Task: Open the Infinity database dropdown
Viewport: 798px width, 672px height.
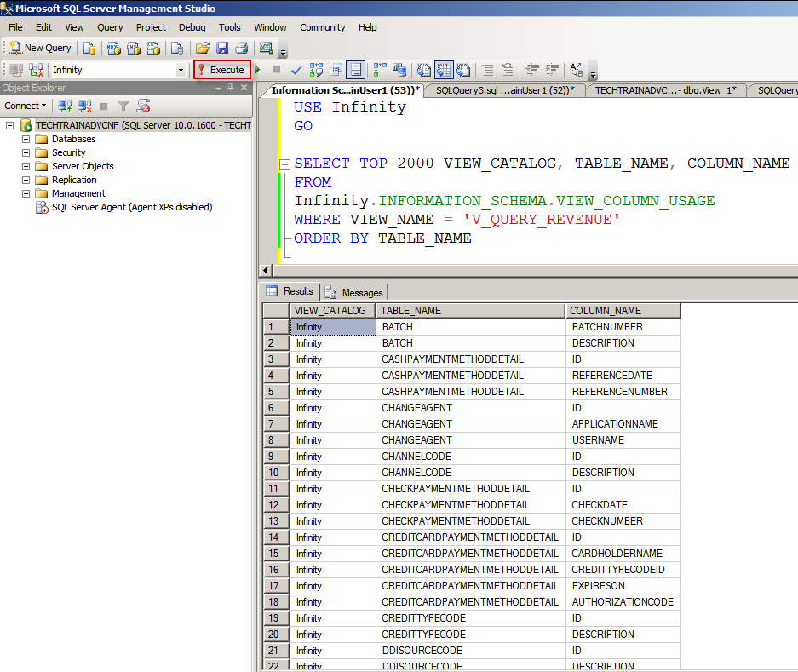Action: (181, 70)
